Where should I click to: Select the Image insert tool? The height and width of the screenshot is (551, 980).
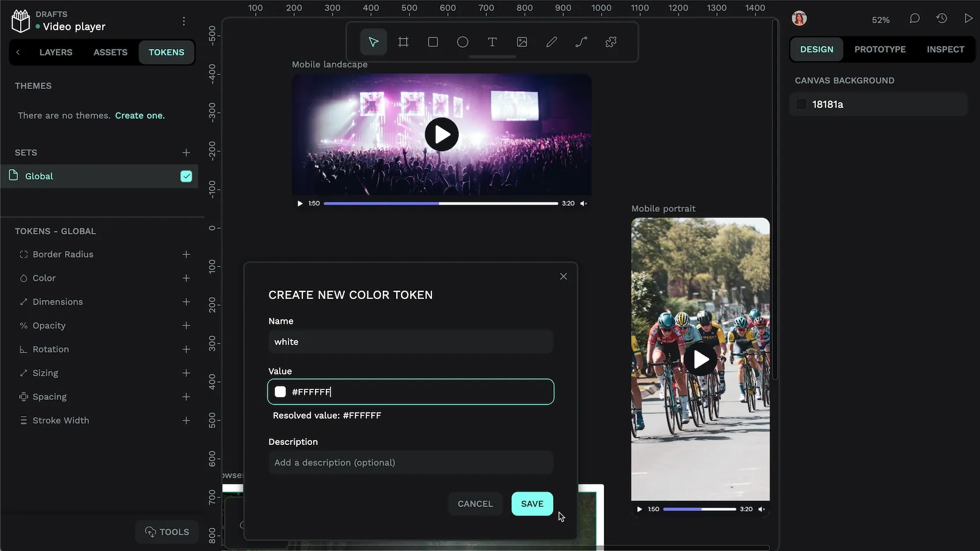(x=522, y=42)
